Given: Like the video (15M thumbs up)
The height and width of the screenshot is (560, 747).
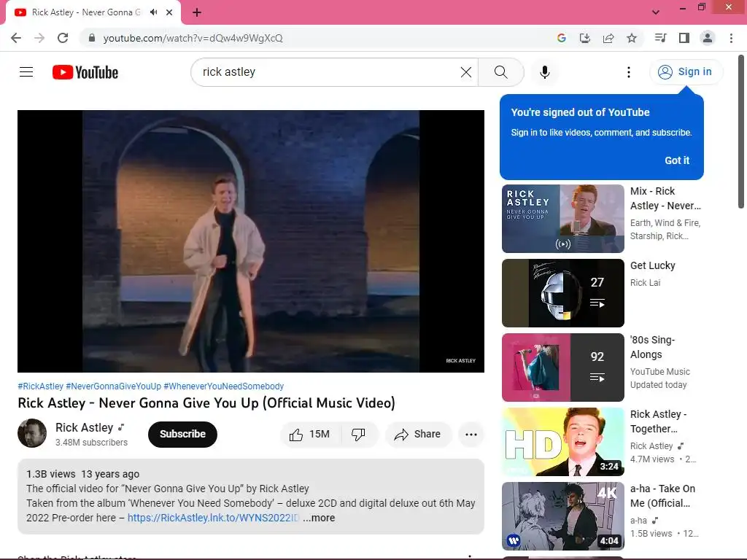Looking at the screenshot, I should (309, 435).
